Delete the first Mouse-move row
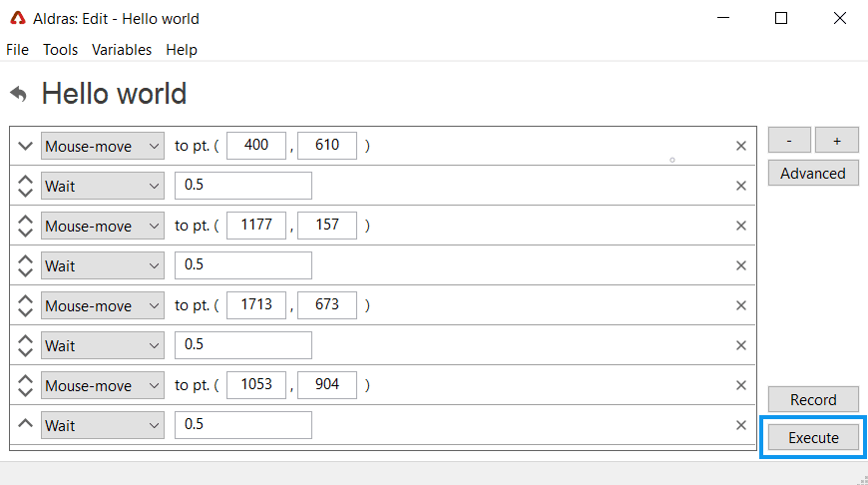Image resolution: width=868 pixels, height=485 pixels. 740,146
